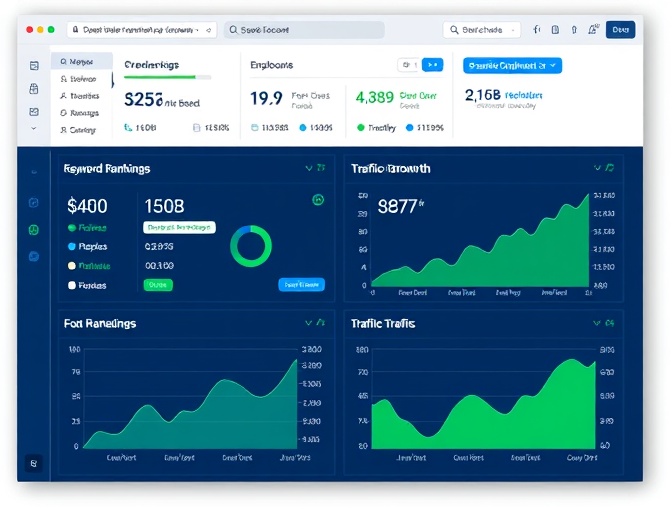Collapse the Trafic Trafis panel chevron
The width and height of the screenshot is (672, 512).
click(597, 323)
